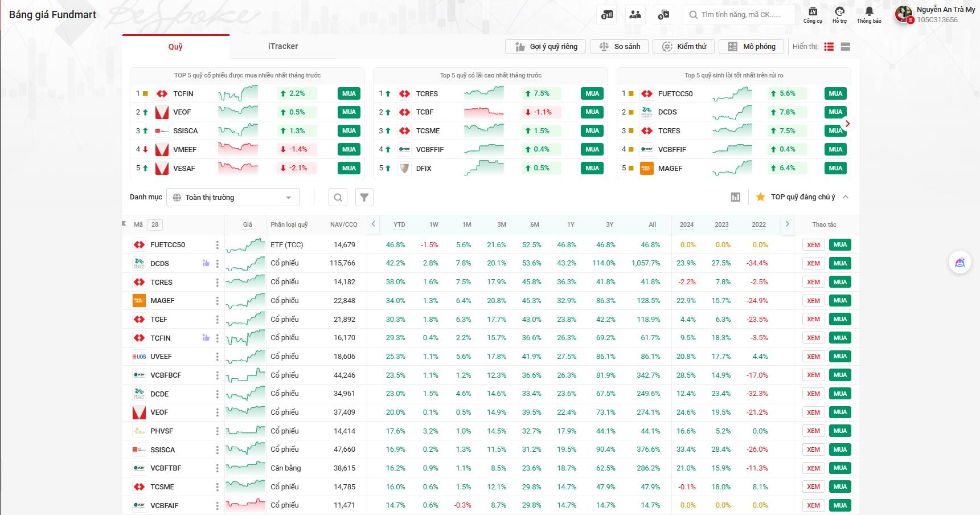Open the Toàn thị trường category dropdown

233,197
